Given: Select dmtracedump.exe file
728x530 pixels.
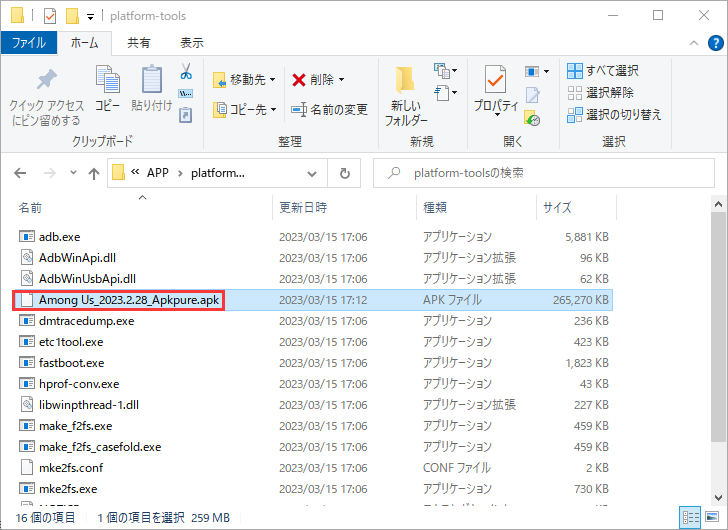Looking at the screenshot, I should click(313, 321).
